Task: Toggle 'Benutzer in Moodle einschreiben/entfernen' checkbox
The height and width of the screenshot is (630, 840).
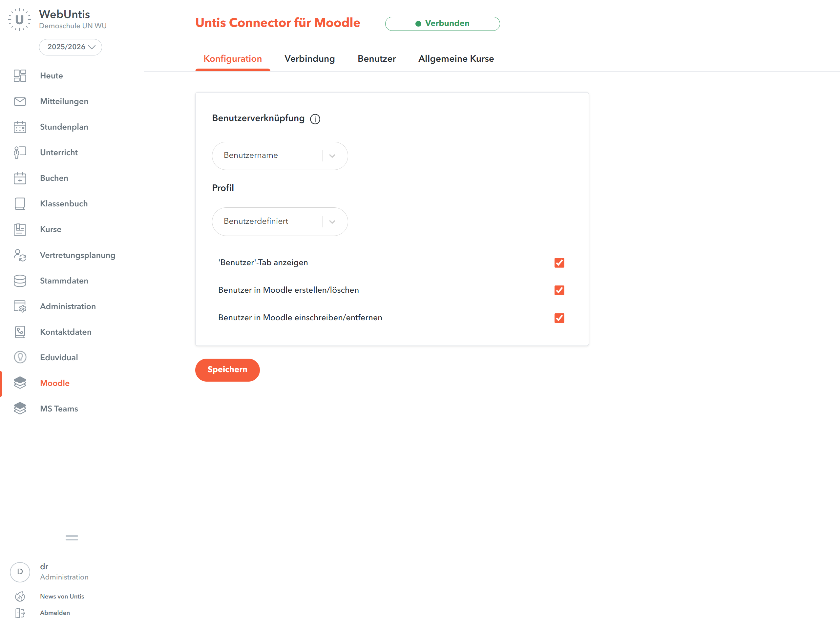Action: pos(559,318)
